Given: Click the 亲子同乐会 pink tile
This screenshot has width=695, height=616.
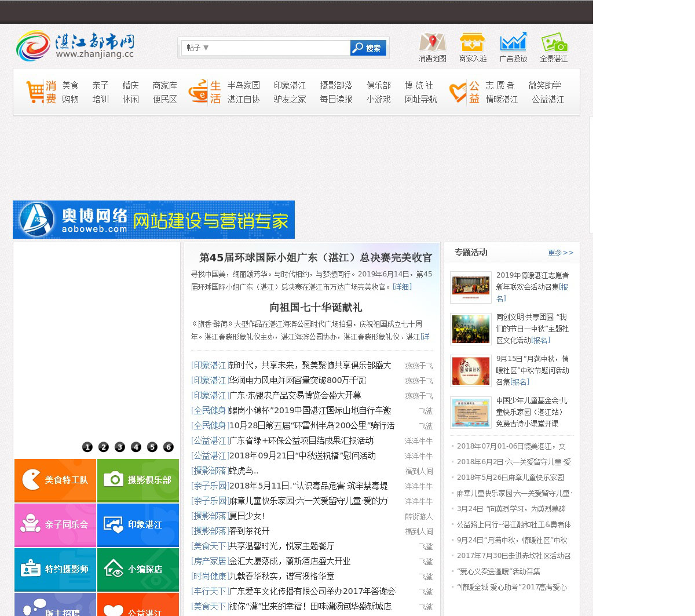Looking at the screenshot, I should pos(56,525).
